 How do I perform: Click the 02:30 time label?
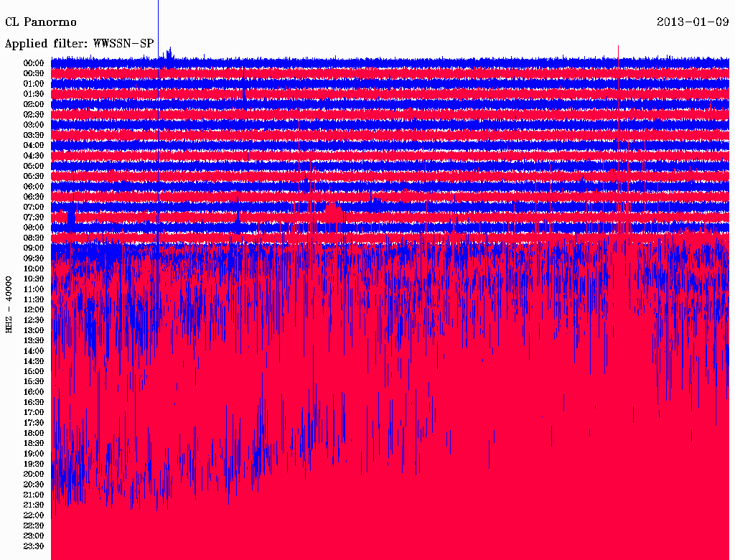coord(34,115)
